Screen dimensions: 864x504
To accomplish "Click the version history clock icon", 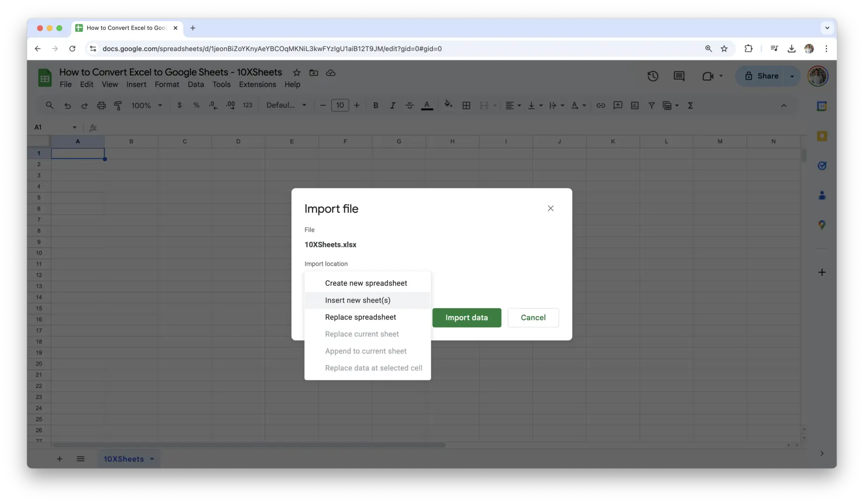I will (652, 76).
